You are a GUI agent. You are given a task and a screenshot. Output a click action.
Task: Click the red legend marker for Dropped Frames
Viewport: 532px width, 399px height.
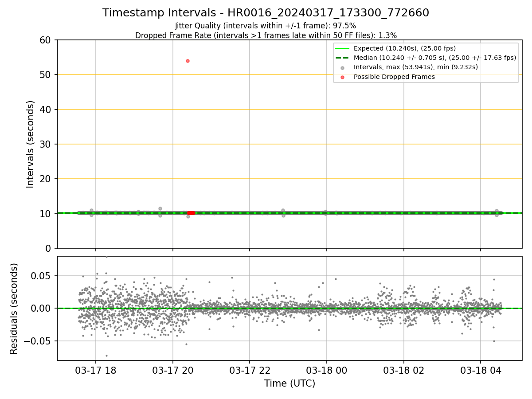point(343,77)
